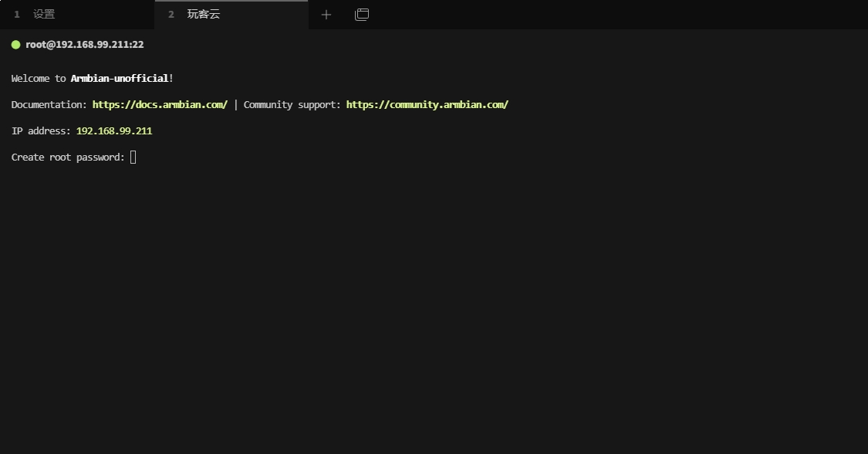868x454 pixels.
Task: Click the tab overview windows icon
Action: (x=362, y=15)
